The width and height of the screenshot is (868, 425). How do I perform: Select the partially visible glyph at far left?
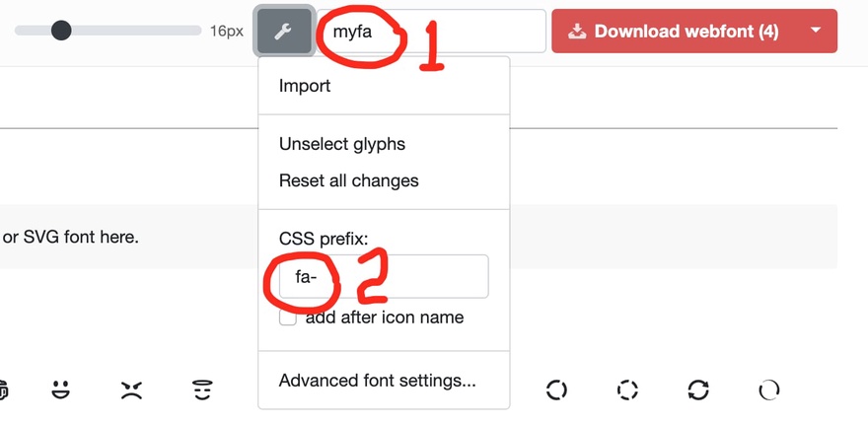coord(3,390)
